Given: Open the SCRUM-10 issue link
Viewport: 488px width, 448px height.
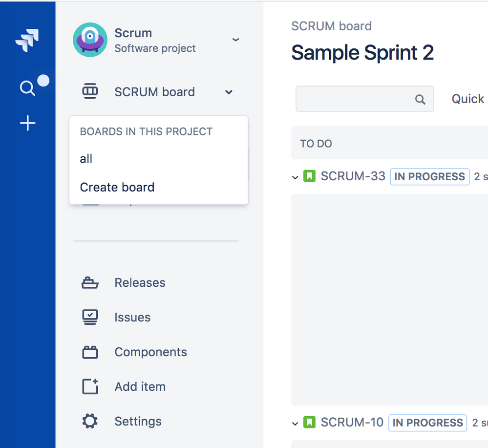Looking at the screenshot, I should tap(352, 423).
